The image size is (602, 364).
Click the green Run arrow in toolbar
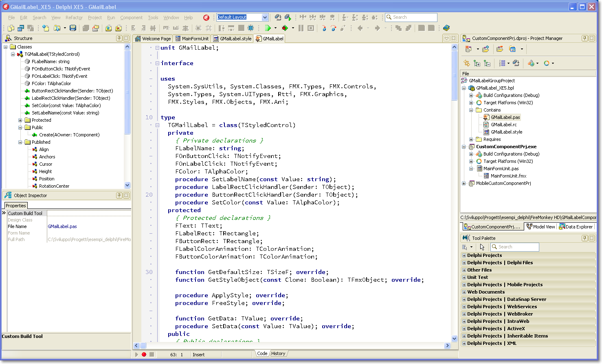[x=268, y=28]
